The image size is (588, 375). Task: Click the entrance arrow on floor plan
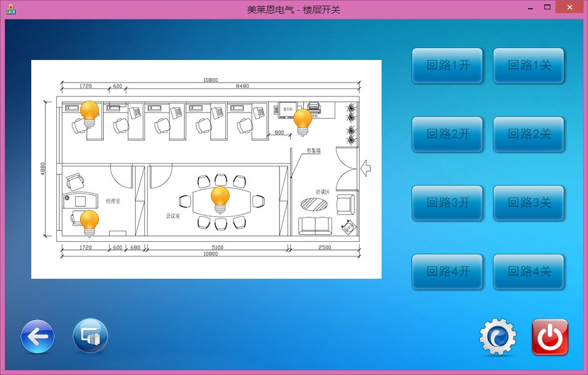[367, 167]
